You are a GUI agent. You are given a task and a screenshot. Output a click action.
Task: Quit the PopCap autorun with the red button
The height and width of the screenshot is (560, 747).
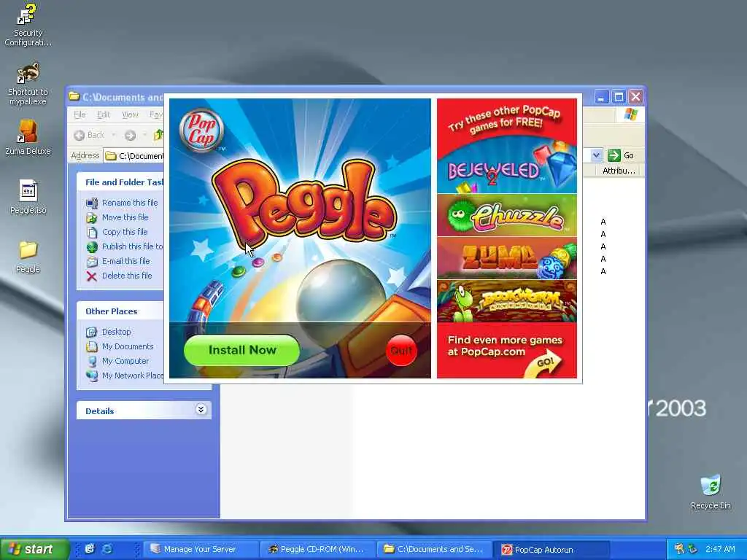pyautogui.click(x=401, y=351)
